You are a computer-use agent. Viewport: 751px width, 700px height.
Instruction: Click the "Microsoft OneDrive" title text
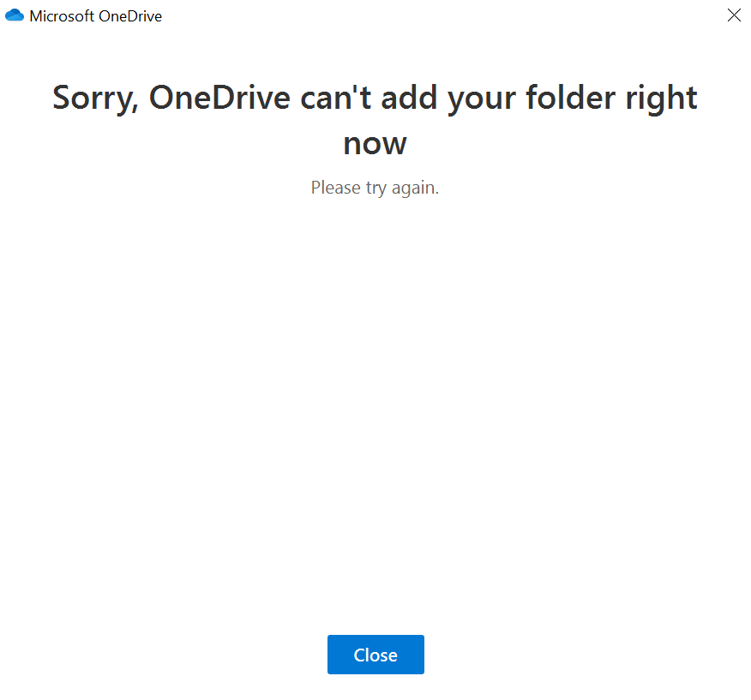tap(96, 16)
